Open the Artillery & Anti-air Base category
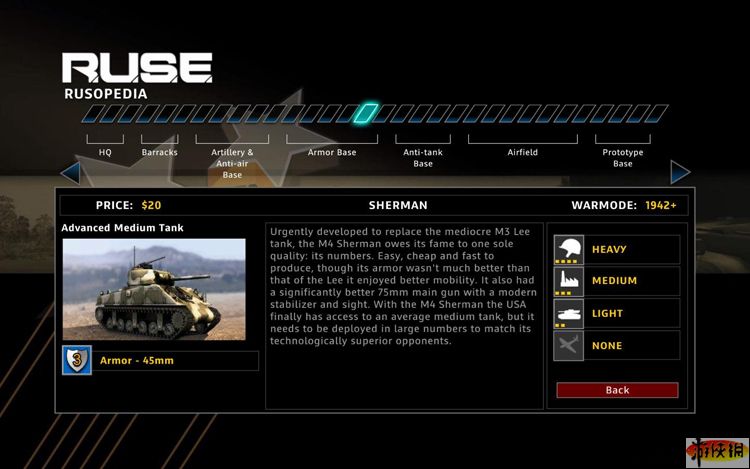This screenshot has width=750, height=469. (x=232, y=164)
